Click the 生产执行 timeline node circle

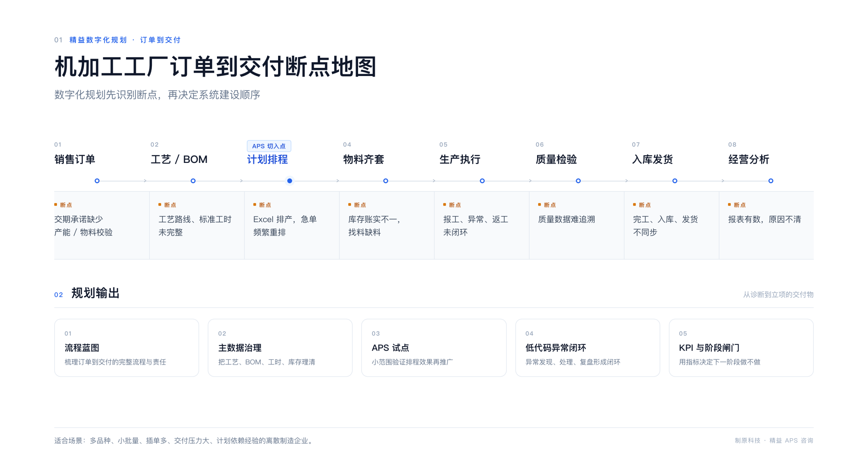482,181
